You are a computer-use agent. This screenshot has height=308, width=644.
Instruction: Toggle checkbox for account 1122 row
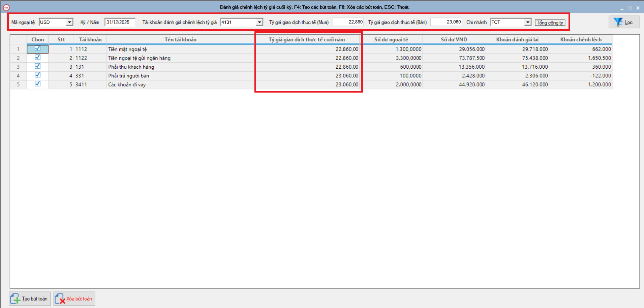pos(38,57)
